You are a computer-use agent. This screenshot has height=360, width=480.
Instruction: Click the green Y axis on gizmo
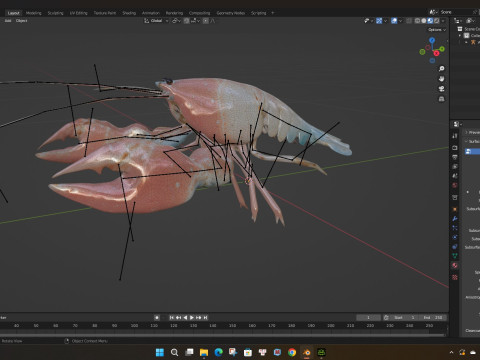click(x=442, y=49)
